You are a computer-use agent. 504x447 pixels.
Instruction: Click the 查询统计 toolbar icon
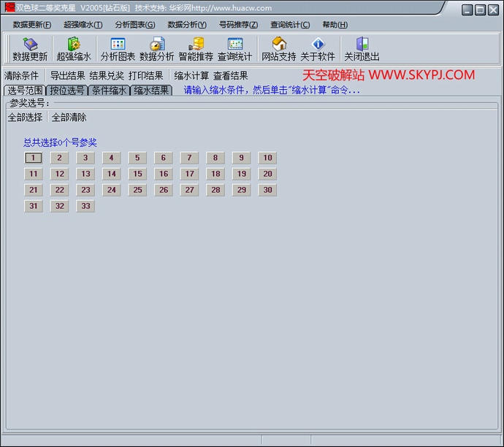[234, 49]
